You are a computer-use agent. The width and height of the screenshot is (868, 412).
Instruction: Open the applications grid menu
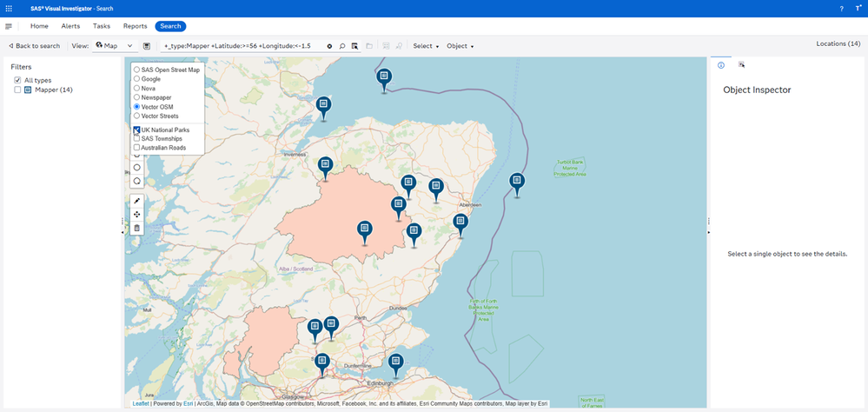pos(9,9)
